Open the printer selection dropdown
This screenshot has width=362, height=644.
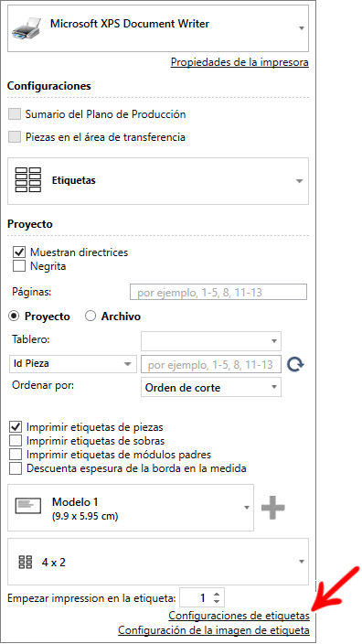[x=158, y=28]
